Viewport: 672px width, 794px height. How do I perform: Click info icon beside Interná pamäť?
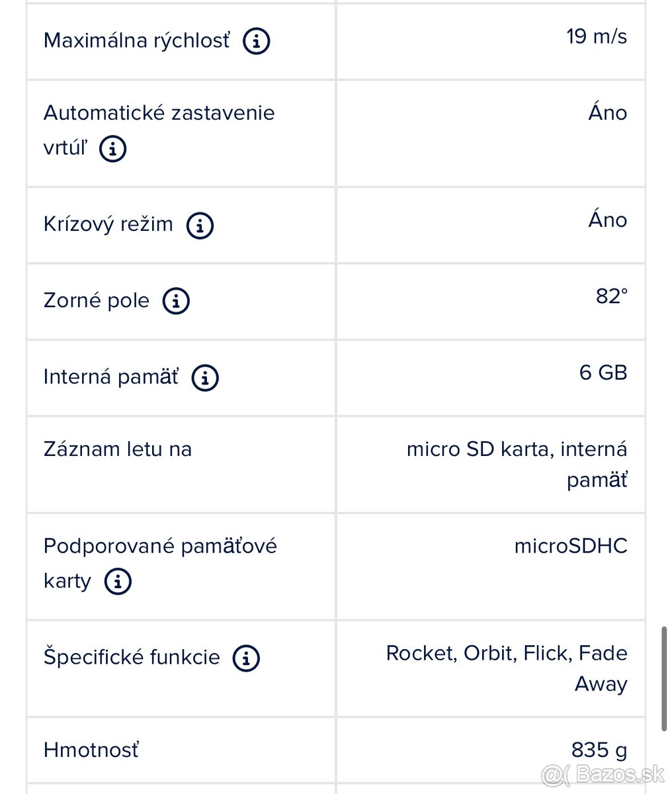point(205,378)
